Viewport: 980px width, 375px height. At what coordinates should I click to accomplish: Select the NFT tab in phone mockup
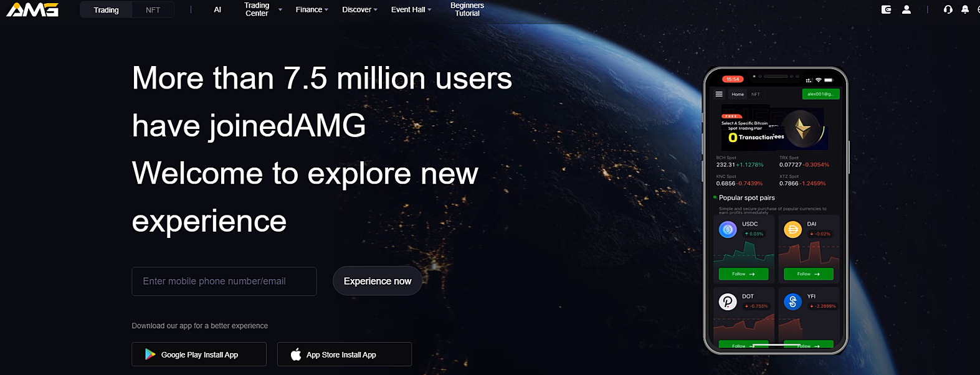pyautogui.click(x=756, y=95)
